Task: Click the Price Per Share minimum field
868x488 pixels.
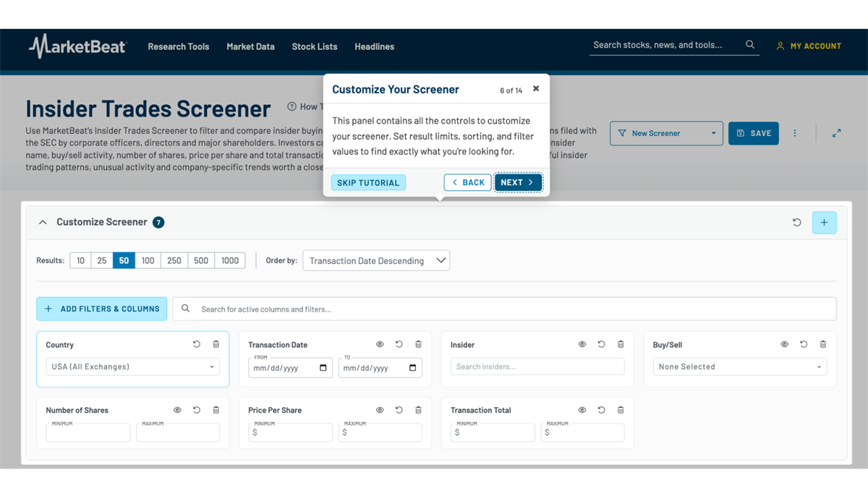Action: pyautogui.click(x=291, y=432)
